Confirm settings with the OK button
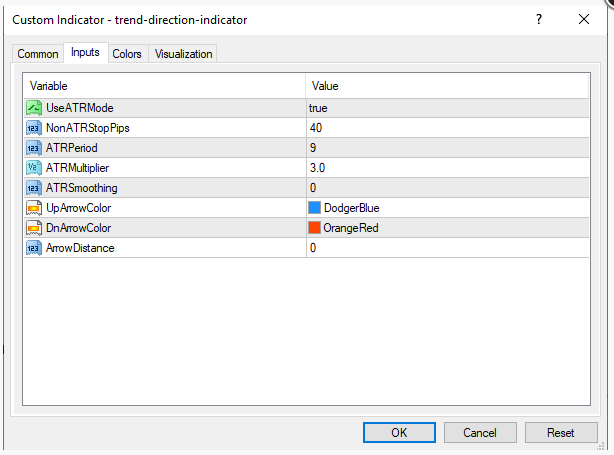 pyautogui.click(x=399, y=433)
